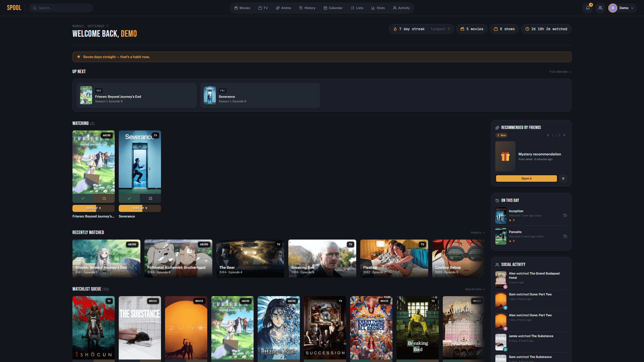The image size is (644, 362).
Task: Open the mystery recommendation with Open it
Action: (x=526, y=178)
